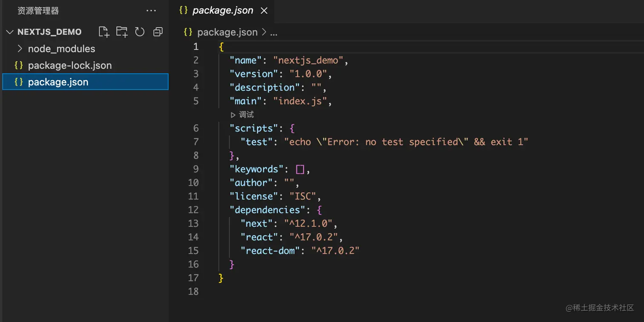Click the "keywords" key
Screen dimensions: 644x322
pos(257,169)
